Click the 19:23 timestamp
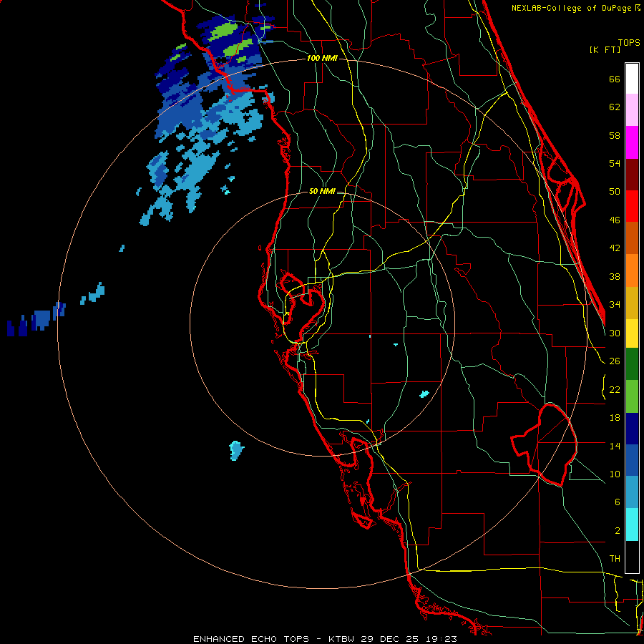The image size is (644, 644). pyautogui.click(x=441, y=639)
